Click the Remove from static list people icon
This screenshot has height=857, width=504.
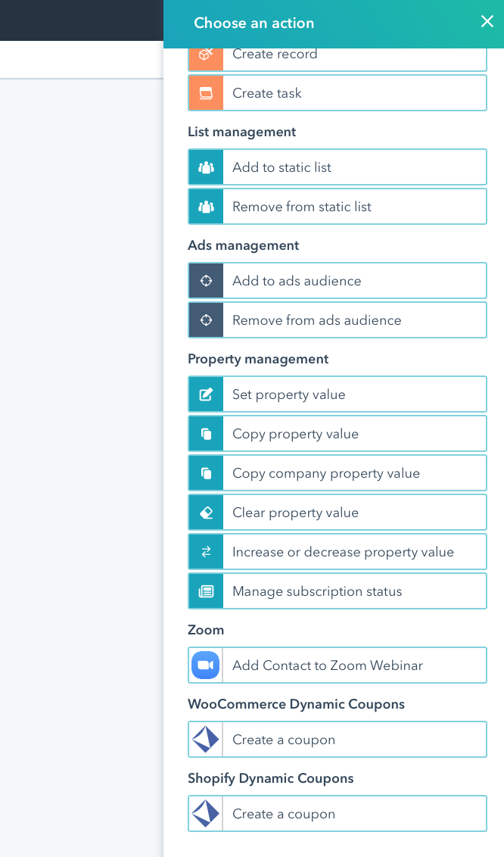coord(206,207)
